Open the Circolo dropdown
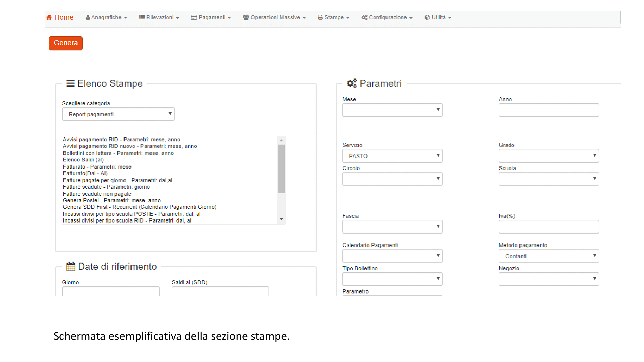The image size is (644, 362). pyautogui.click(x=392, y=179)
